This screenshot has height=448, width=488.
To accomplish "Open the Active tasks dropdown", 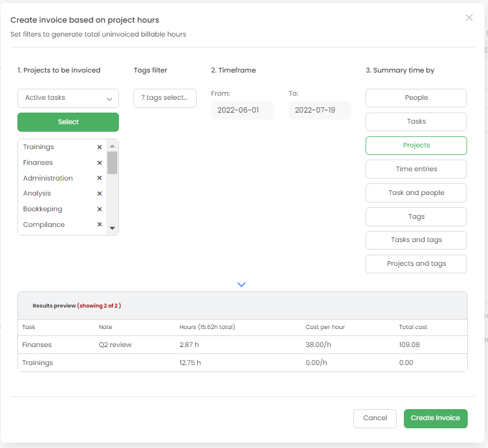I will tap(68, 98).
